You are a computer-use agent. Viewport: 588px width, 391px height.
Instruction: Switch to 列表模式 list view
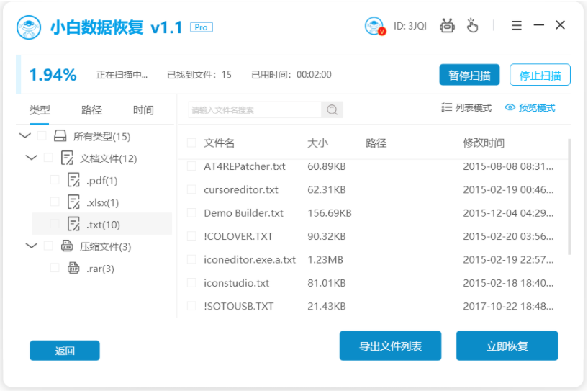point(466,108)
